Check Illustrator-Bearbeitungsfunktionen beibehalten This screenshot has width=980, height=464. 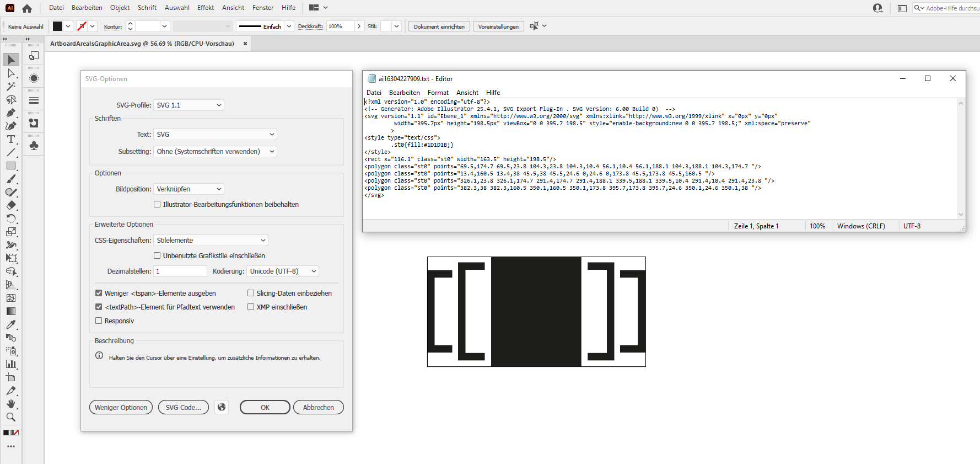click(x=158, y=204)
